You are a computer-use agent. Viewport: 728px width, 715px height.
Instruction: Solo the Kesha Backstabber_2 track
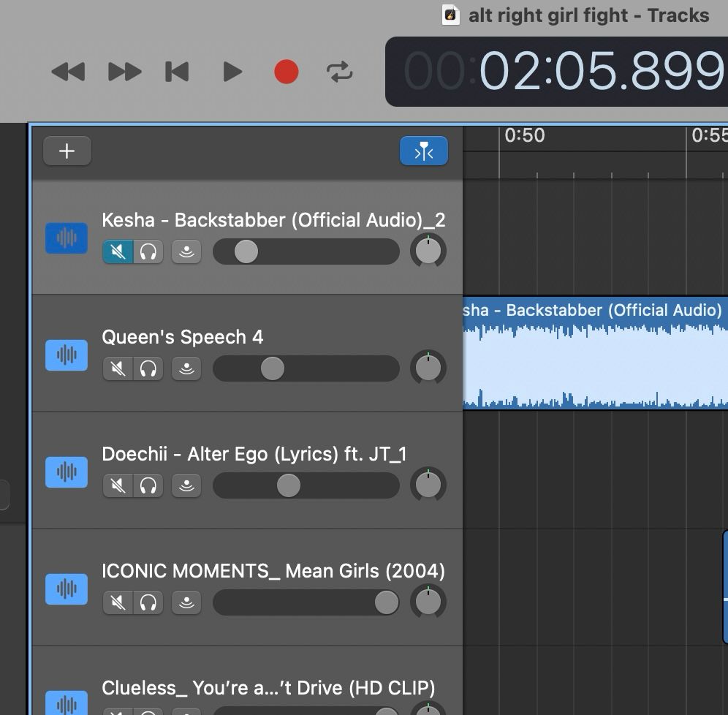tap(148, 251)
